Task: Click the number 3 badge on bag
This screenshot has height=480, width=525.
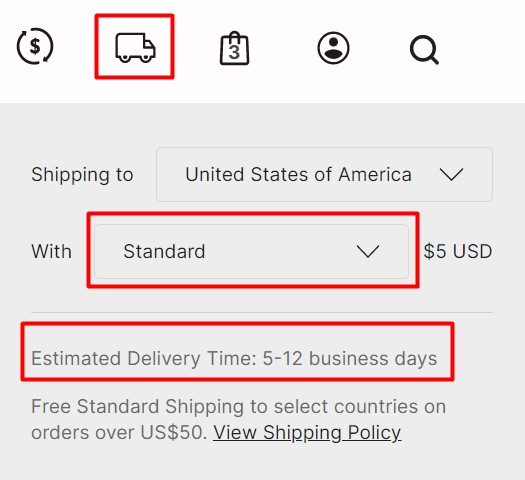Action: [x=234, y=53]
